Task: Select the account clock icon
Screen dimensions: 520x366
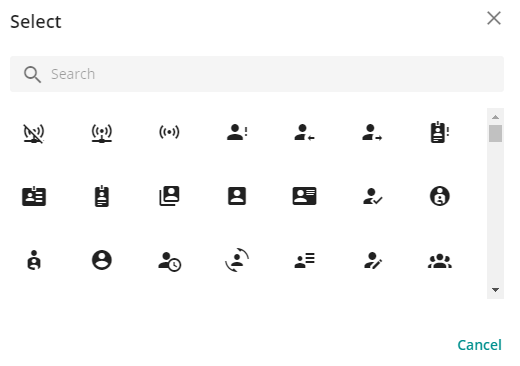Action: click(169, 261)
